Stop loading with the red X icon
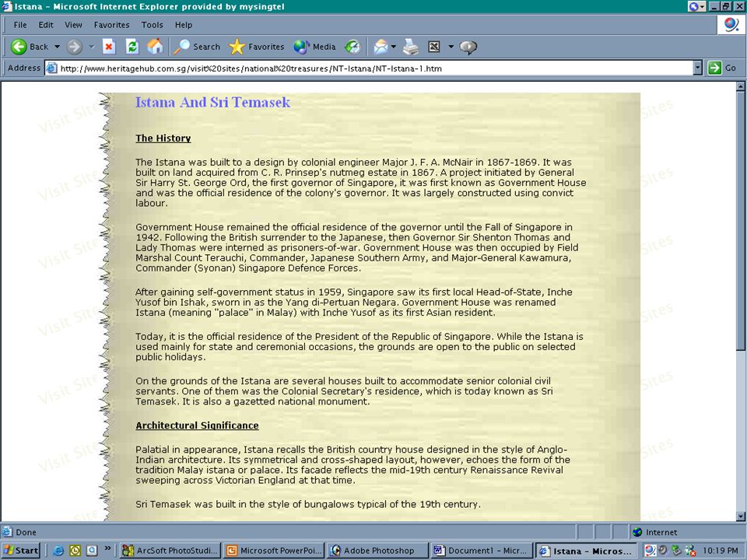747x560 pixels. pyautogui.click(x=109, y=47)
